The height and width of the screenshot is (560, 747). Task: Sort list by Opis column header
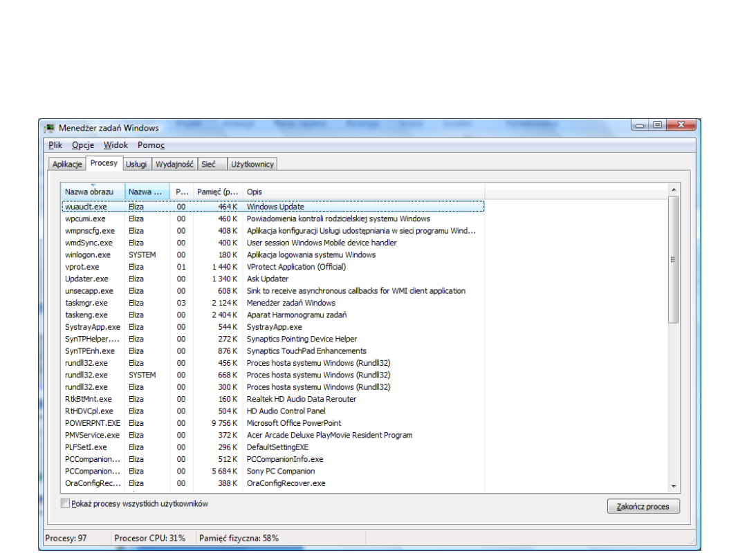pos(363,192)
